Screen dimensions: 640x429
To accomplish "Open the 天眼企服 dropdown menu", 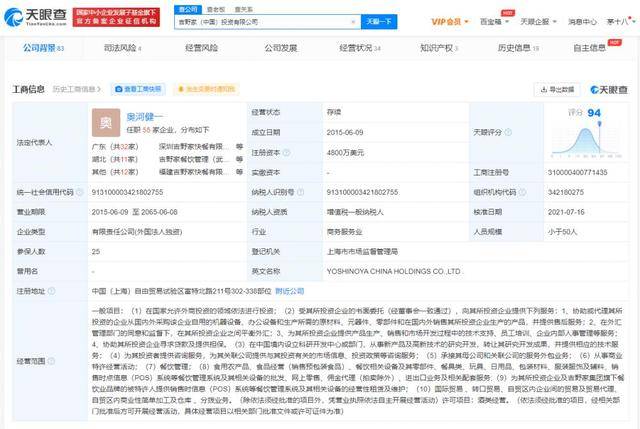I will coord(538,21).
